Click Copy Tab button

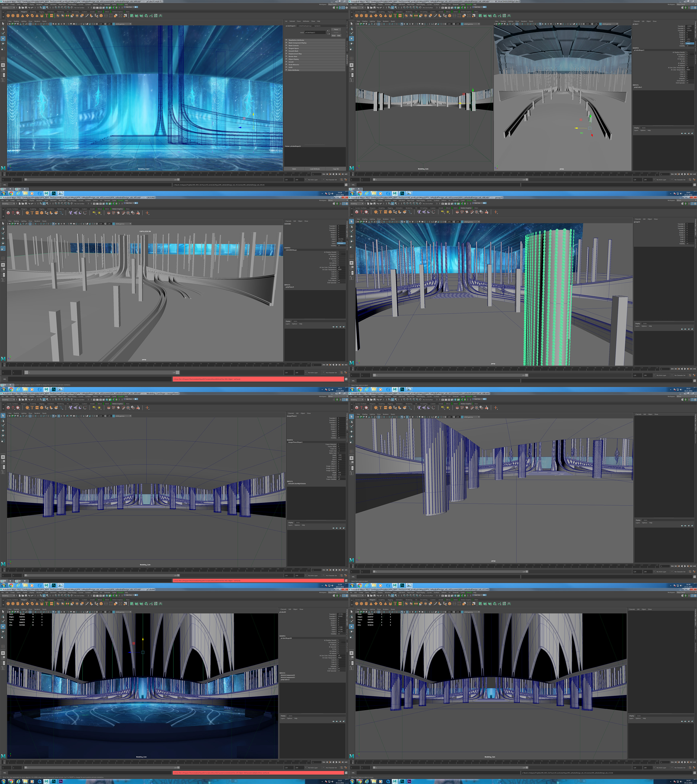click(336, 169)
